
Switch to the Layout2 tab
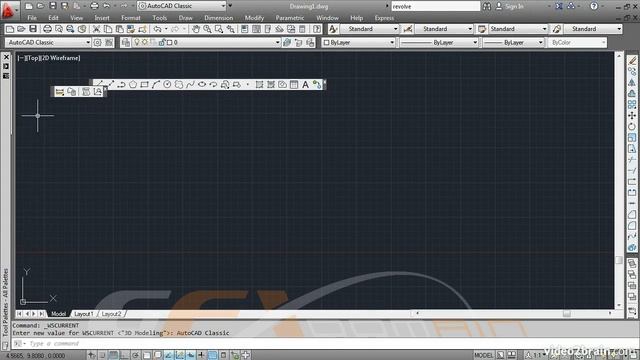point(111,314)
